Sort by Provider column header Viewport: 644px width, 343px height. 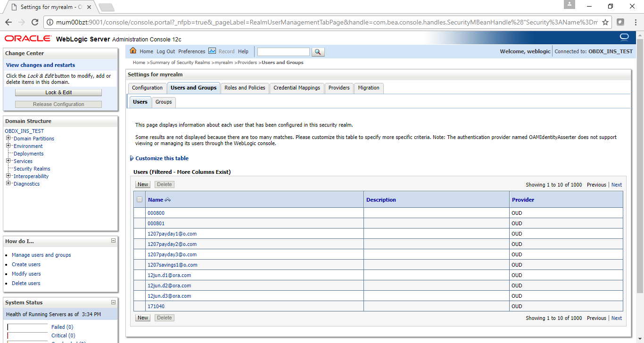pyautogui.click(x=523, y=200)
